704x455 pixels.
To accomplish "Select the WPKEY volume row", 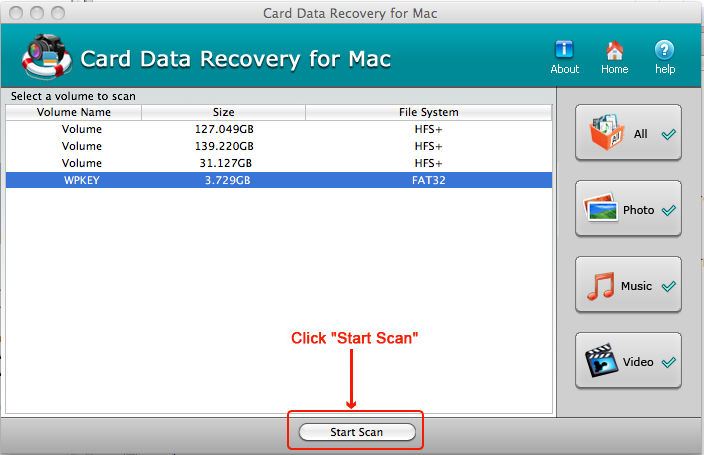I will [279, 180].
